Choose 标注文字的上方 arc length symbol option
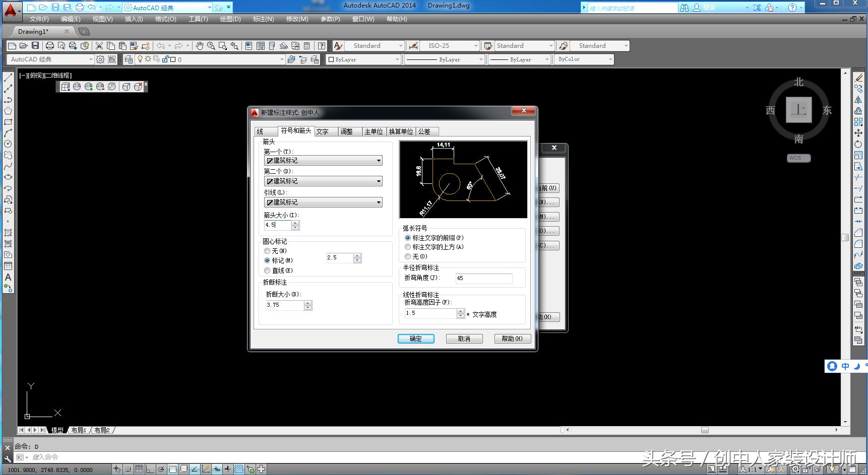 pyautogui.click(x=408, y=247)
